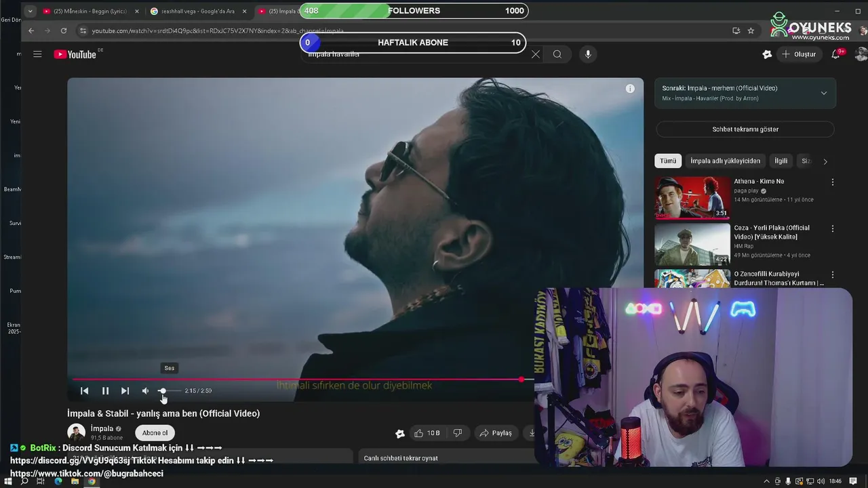The height and width of the screenshot is (488, 868).
Task: Seek on the red video progress bar
Action: tap(302, 380)
